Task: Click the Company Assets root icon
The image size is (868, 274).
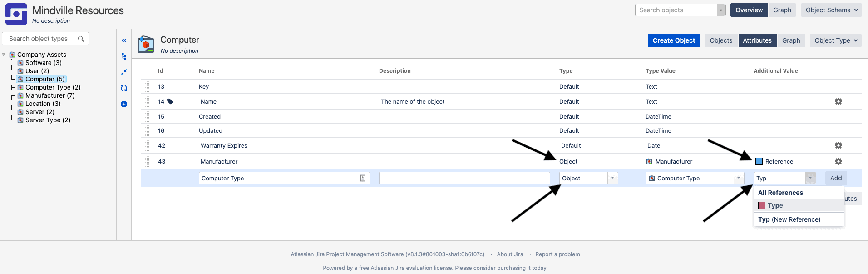Action: 12,55
